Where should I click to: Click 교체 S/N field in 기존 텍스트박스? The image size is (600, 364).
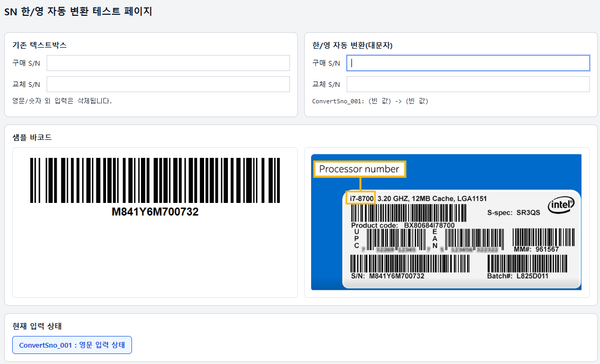pyautogui.click(x=168, y=84)
